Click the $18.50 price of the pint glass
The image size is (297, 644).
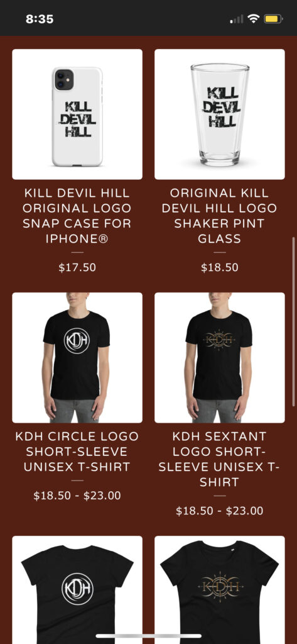220,268
